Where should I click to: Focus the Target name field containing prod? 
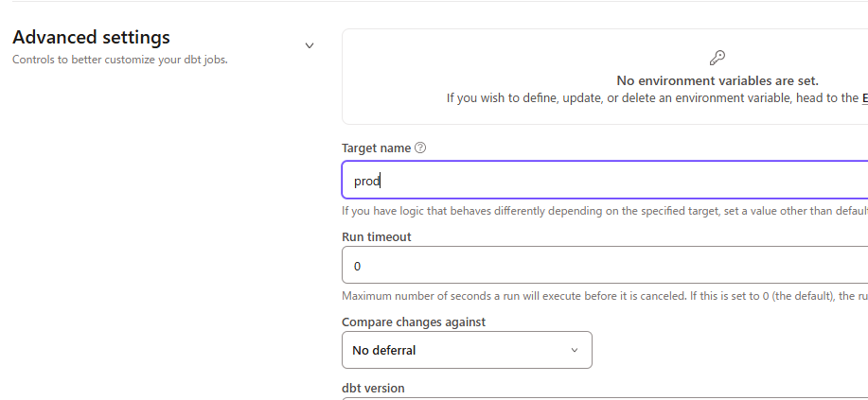click(x=606, y=180)
